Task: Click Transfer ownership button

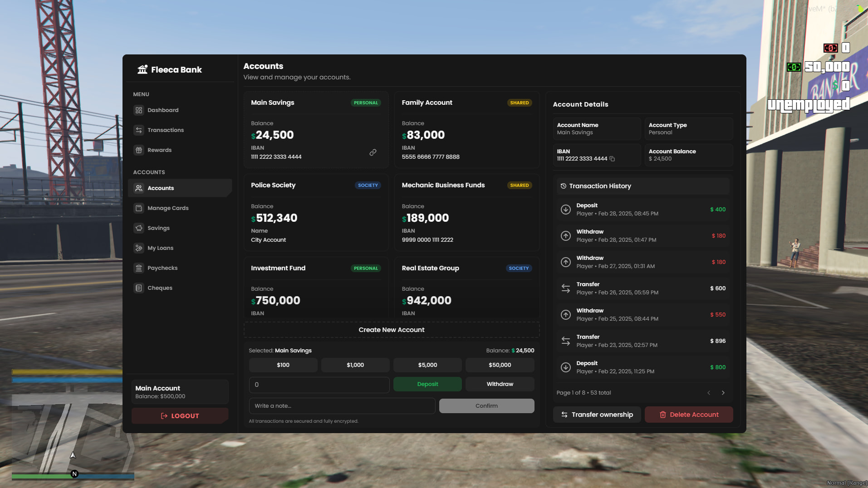Action: pos(597,415)
